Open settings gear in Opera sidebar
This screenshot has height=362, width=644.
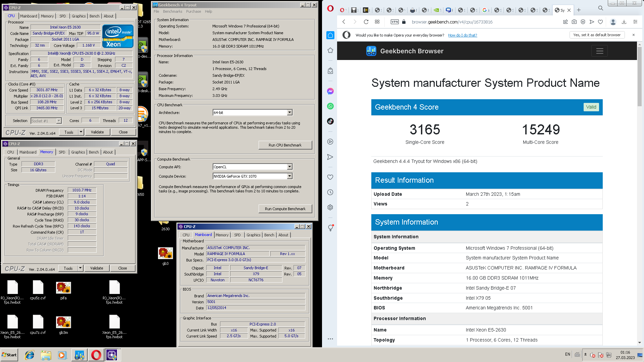point(330,207)
